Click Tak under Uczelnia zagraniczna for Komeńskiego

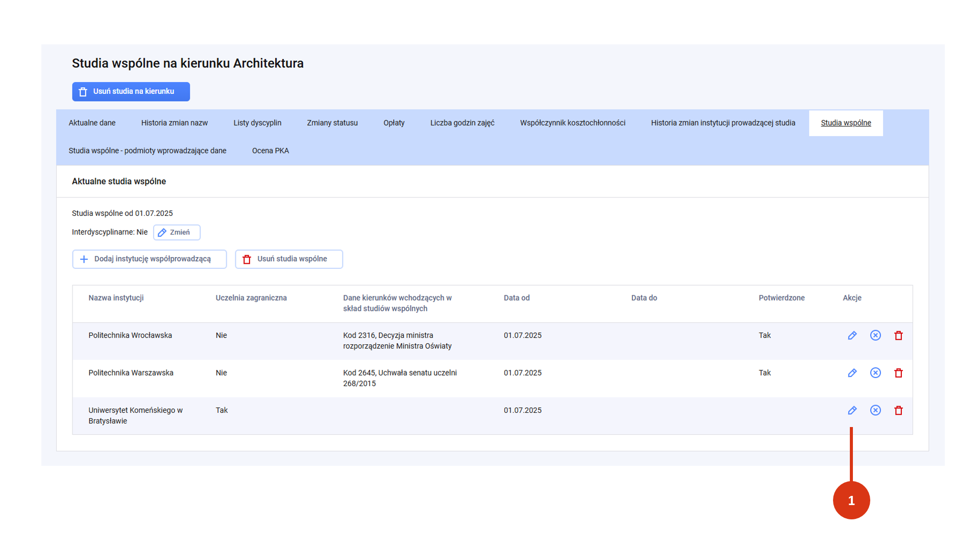click(x=222, y=410)
